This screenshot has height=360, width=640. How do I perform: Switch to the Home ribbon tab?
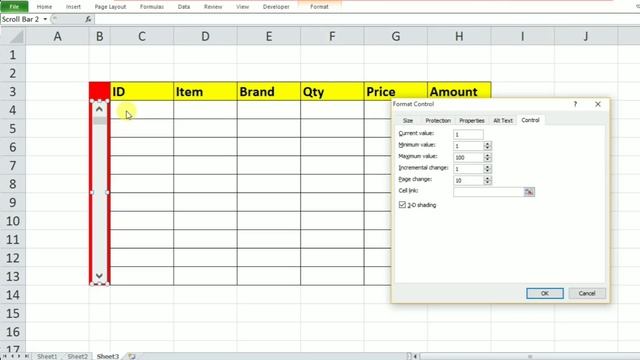[44, 7]
